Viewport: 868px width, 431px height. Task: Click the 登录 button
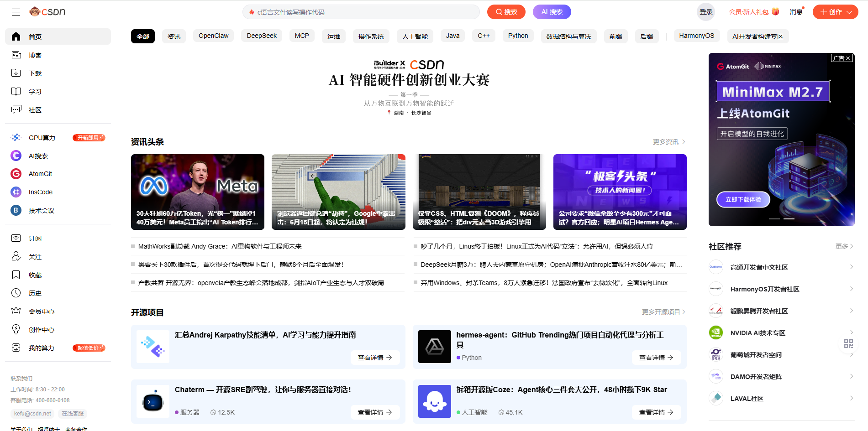coord(705,12)
